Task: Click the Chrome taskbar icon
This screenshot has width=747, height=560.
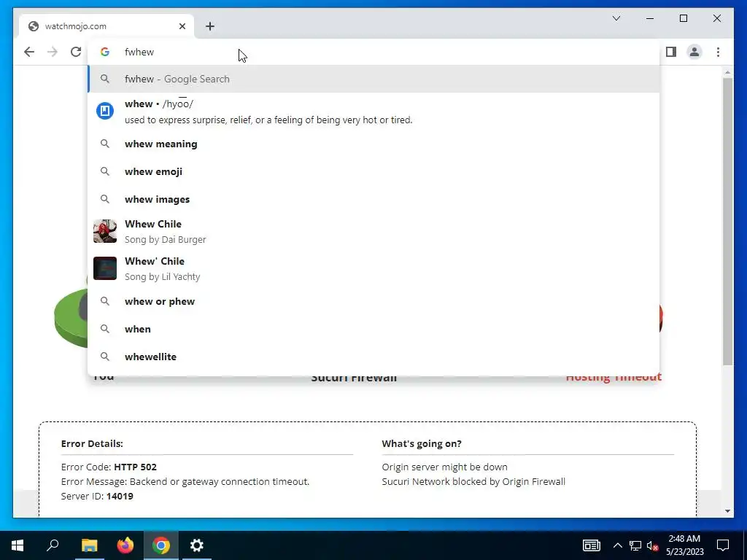Action: (x=161, y=545)
